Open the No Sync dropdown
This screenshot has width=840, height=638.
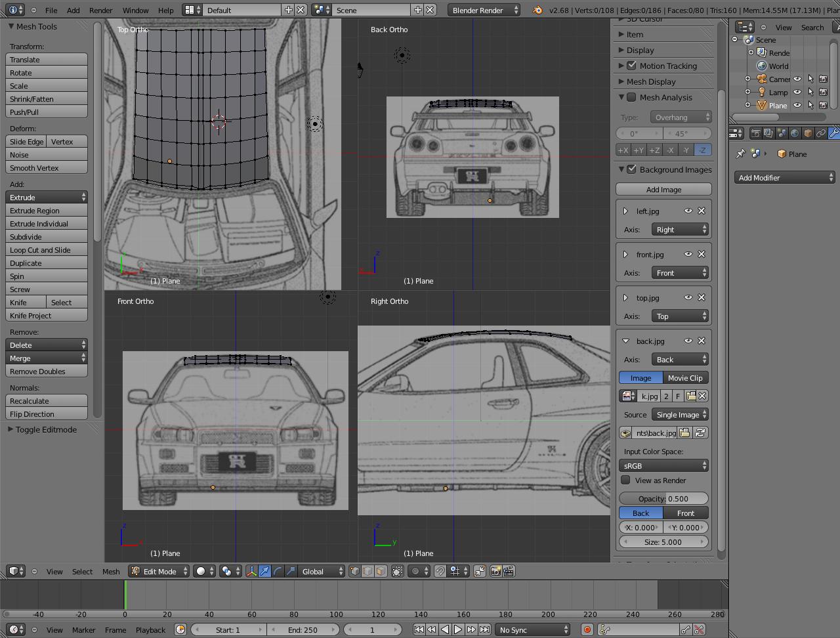click(532, 629)
